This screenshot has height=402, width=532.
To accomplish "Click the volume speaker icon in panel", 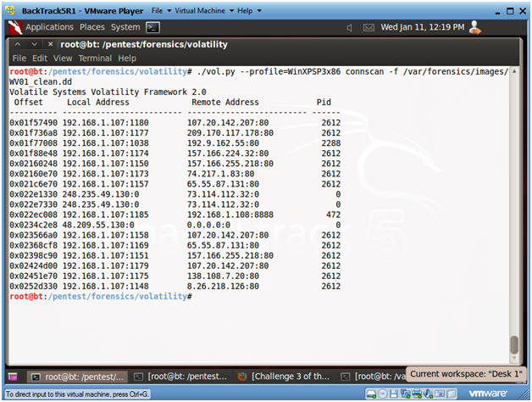I will pyautogui.click(x=349, y=27).
